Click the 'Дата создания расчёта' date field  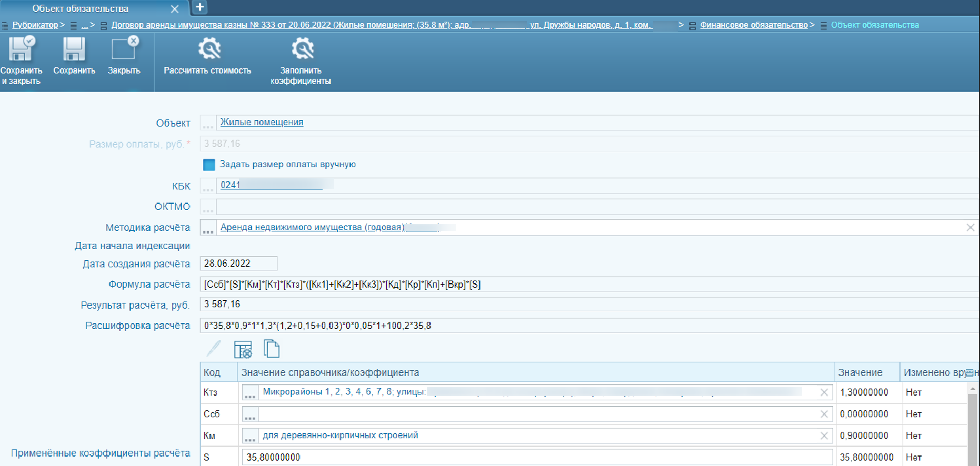pyautogui.click(x=238, y=264)
